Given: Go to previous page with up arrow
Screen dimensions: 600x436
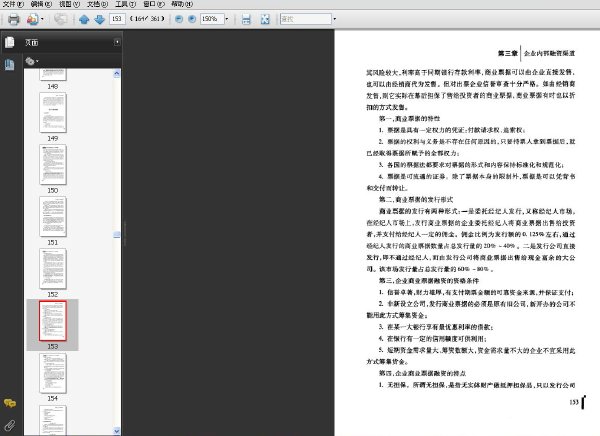Looking at the screenshot, I should pyautogui.click(x=84, y=19).
